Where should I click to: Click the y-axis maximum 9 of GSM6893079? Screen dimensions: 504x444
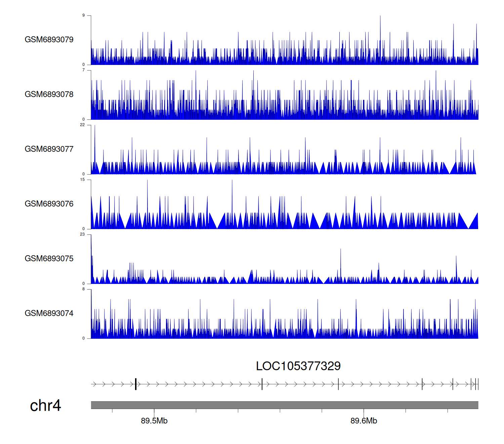[83, 15]
